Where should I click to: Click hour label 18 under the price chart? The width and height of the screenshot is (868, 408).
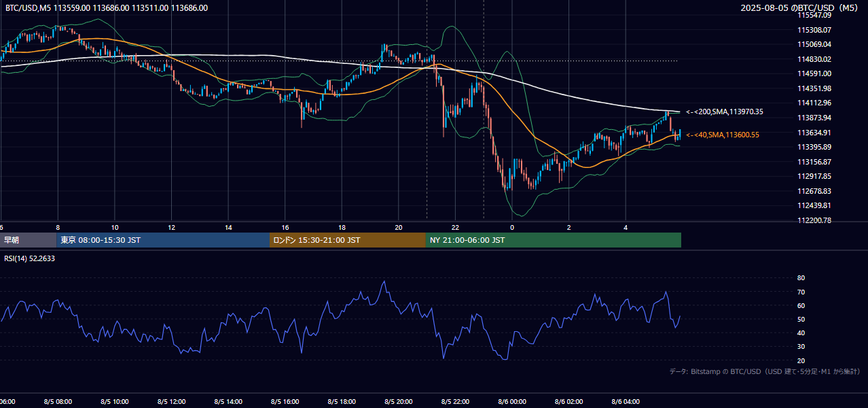click(342, 227)
